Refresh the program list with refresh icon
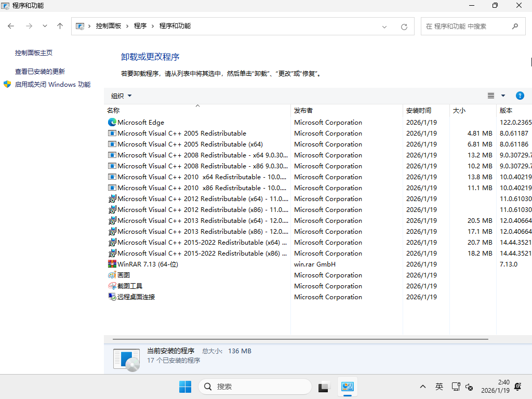Viewport: 532px width, 399px height. point(404,26)
